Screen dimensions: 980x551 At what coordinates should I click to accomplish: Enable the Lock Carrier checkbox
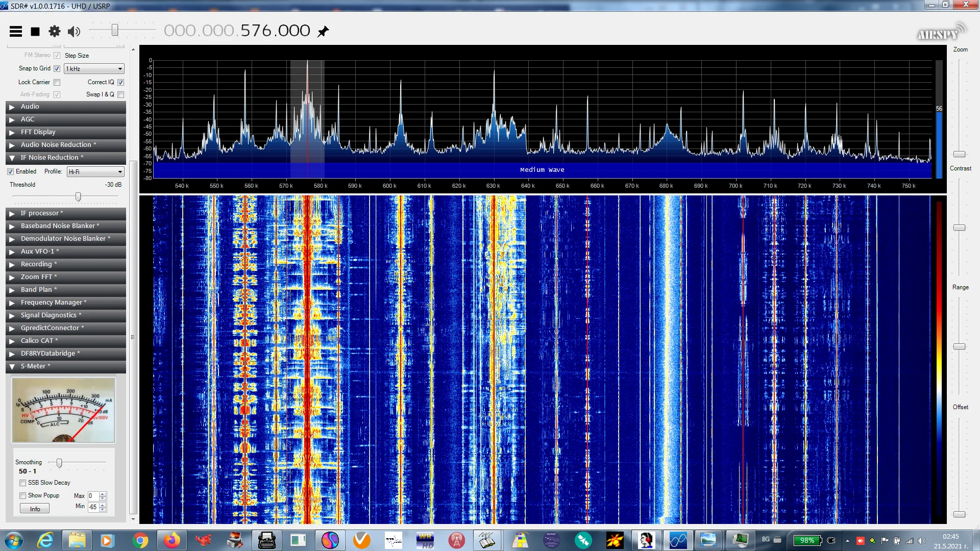click(x=57, y=82)
